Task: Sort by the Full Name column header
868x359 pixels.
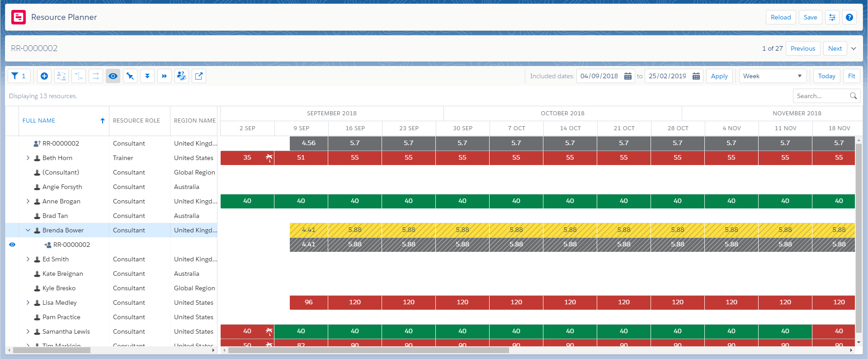Action: pyautogui.click(x=39, y=121)
